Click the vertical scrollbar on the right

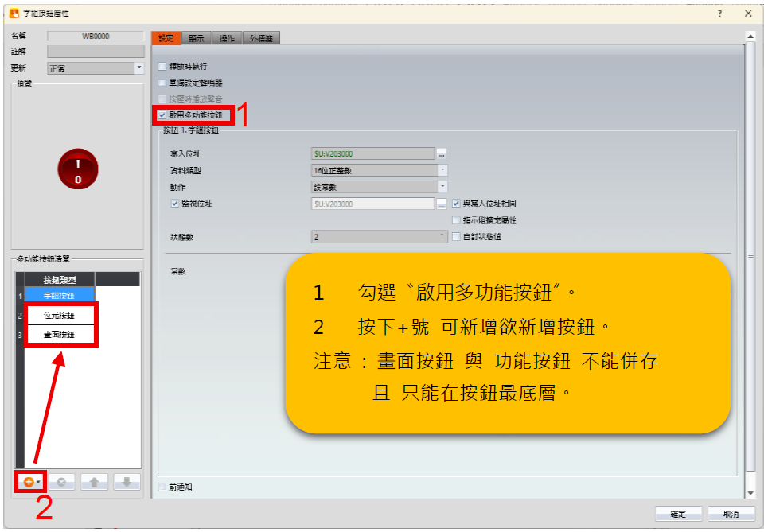pyautogui.click(x=750, y=254)
